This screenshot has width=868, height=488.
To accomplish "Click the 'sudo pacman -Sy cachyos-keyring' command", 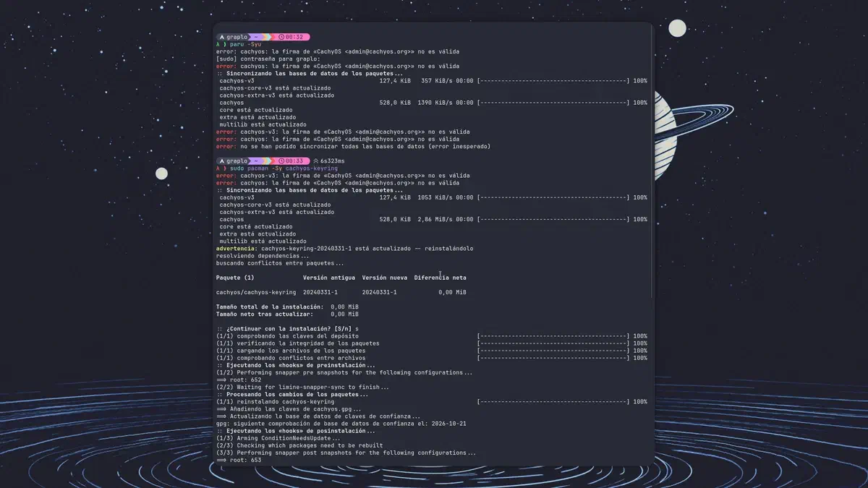I will (284, 168).
